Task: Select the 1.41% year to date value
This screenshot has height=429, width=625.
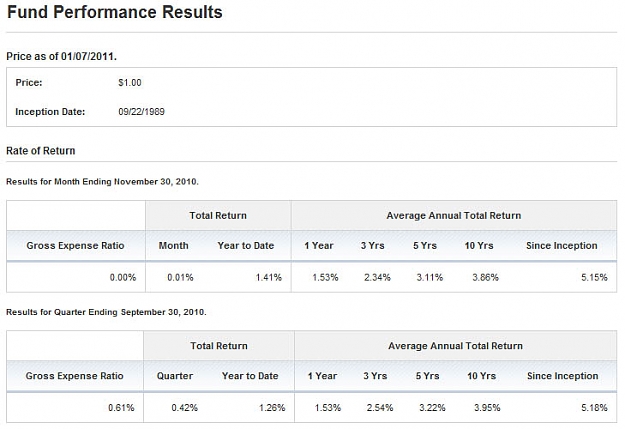Action: (x=269, y=277)
